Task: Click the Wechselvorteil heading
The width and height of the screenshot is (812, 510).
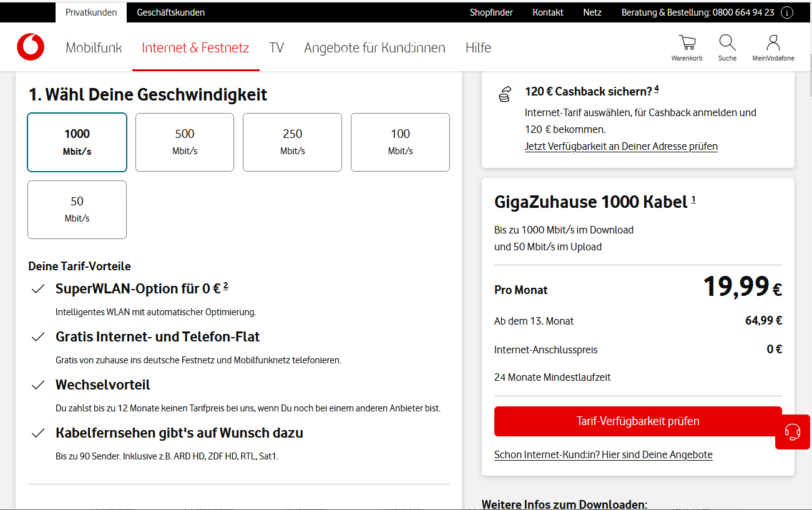Action: (x=103, y=385)
